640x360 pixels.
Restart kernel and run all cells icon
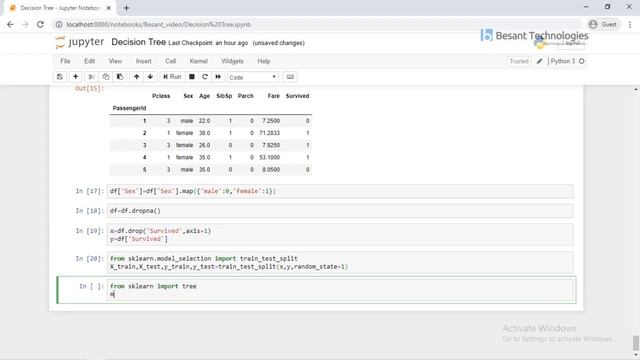tap(218, 77)
